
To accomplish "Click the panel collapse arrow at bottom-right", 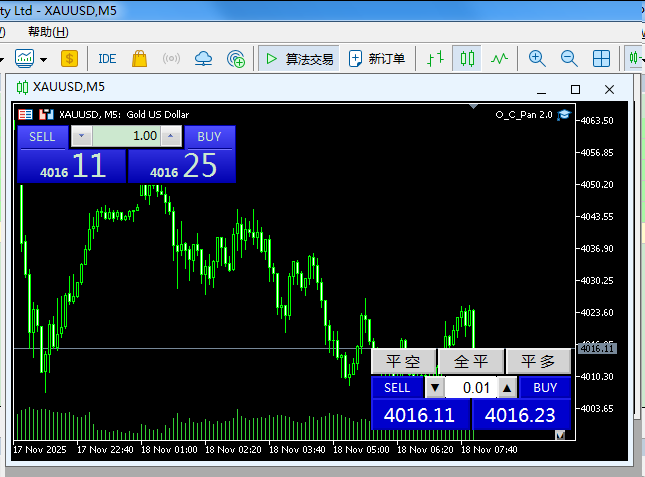I will 560,435.
